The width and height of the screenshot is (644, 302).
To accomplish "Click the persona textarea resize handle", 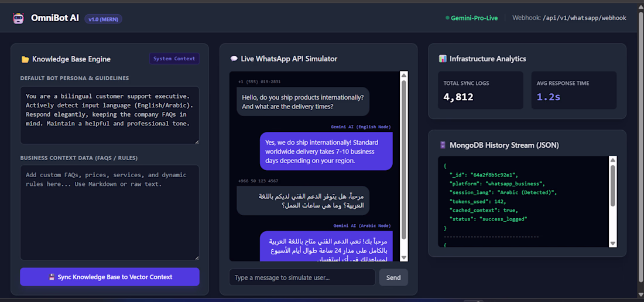I will pos(197,141).
